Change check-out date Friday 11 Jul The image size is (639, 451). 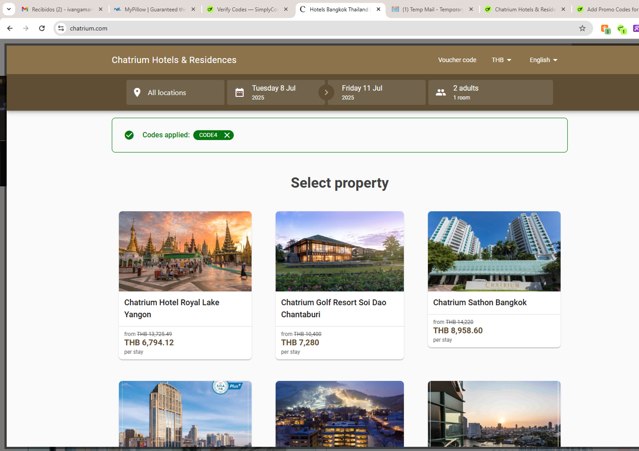[376, 92]
